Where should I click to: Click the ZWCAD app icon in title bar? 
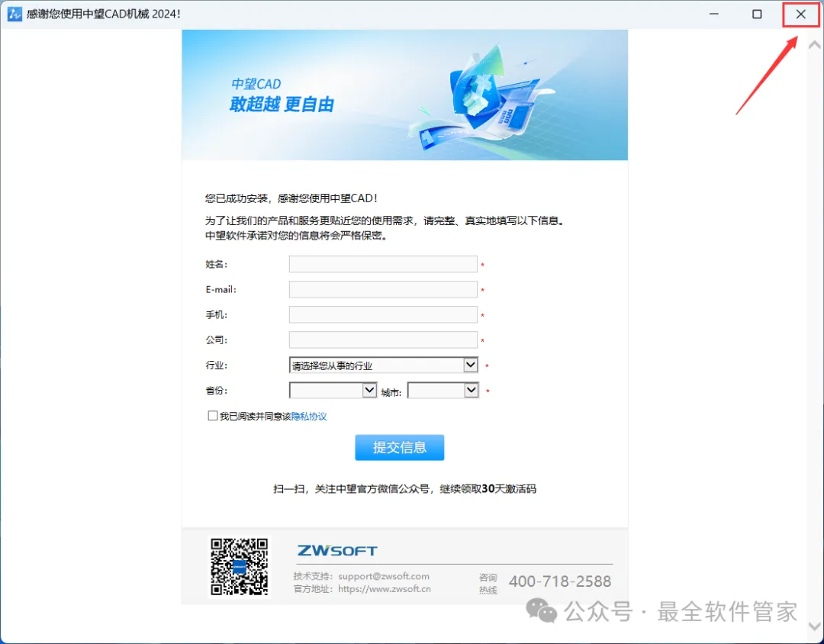14,14
